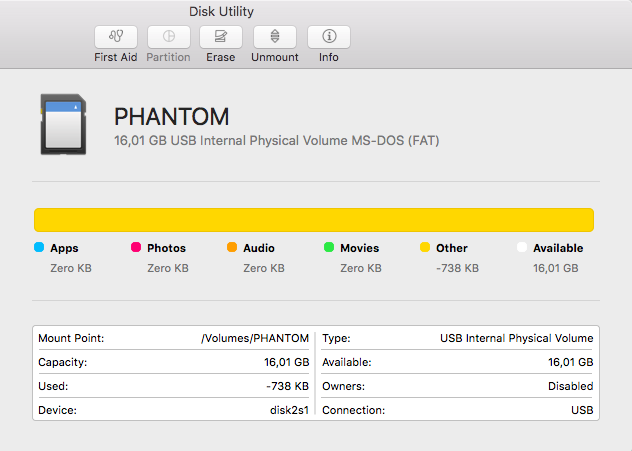The width and height of the screenshot is (632, 451).
Task: Click the /Volumes/PHANTOM mount point value
Action: 255,338
